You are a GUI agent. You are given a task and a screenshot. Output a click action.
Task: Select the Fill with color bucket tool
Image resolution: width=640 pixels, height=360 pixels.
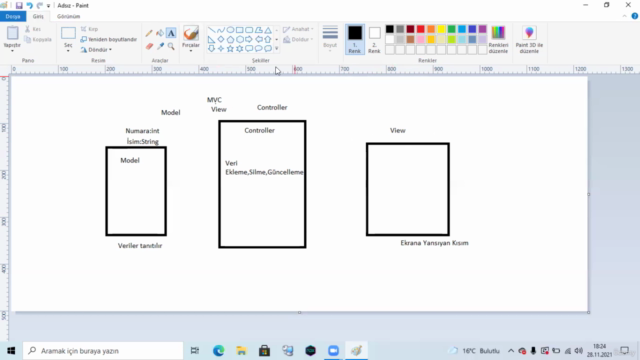pyautogui.click(x=160, y=33)
